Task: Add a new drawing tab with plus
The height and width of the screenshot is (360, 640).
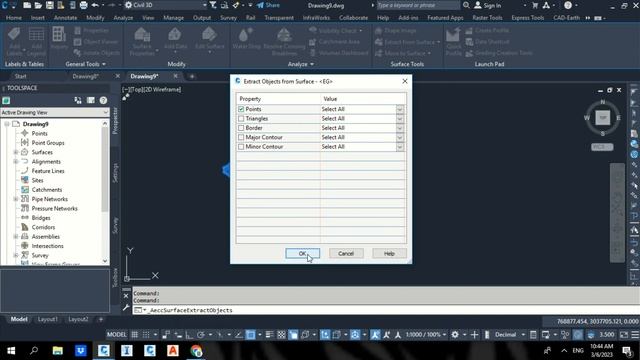Action: [192, 76]
